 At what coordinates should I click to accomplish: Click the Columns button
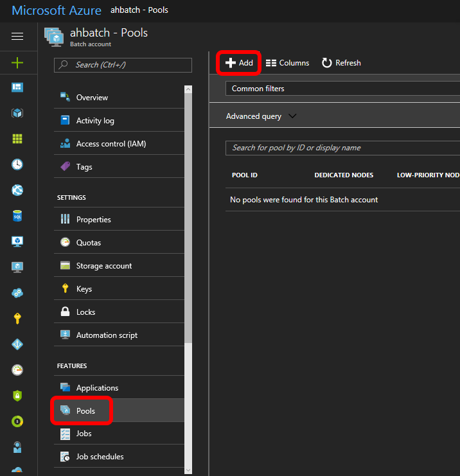[x=287, y=63]
